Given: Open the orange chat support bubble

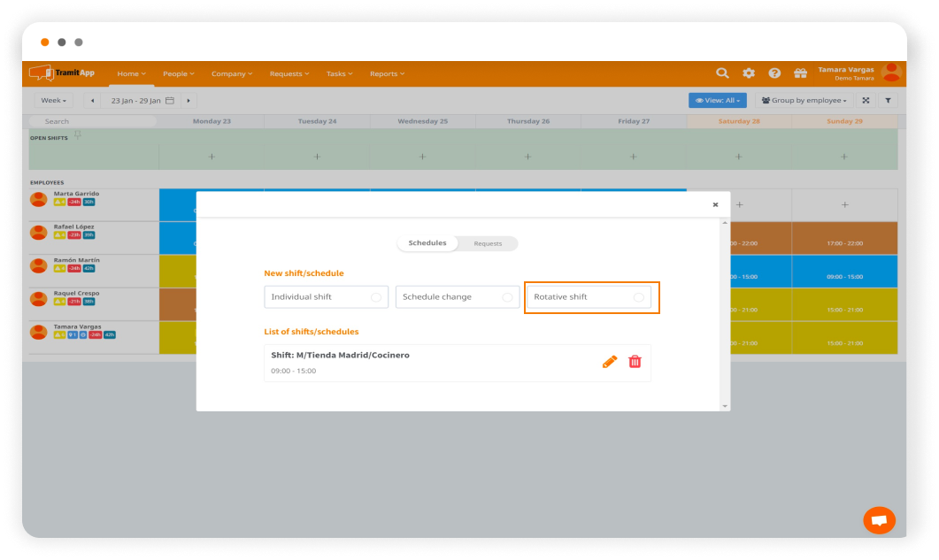Looking at the screenshot, I should [879, 520].
